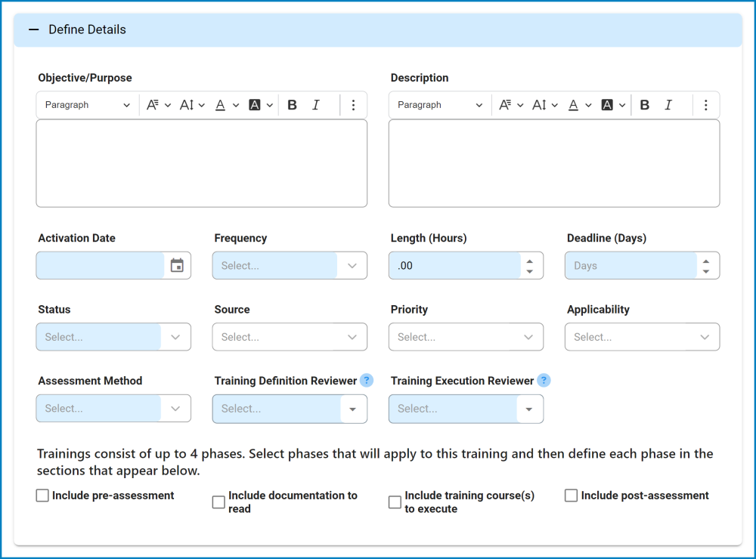This screenshot has width=756, height=559.
Task: Open the Assessment Method dropdown
Action: pos(113,409)
